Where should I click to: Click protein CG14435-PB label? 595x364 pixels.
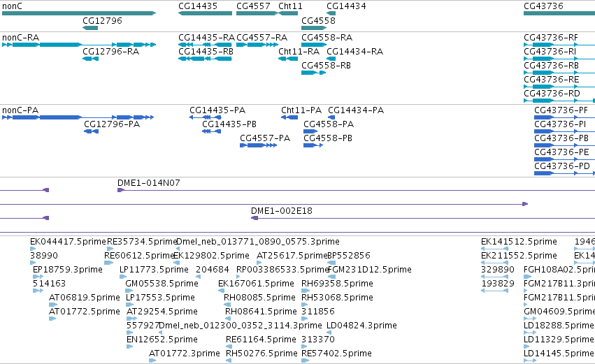click(x=229, y=124)
